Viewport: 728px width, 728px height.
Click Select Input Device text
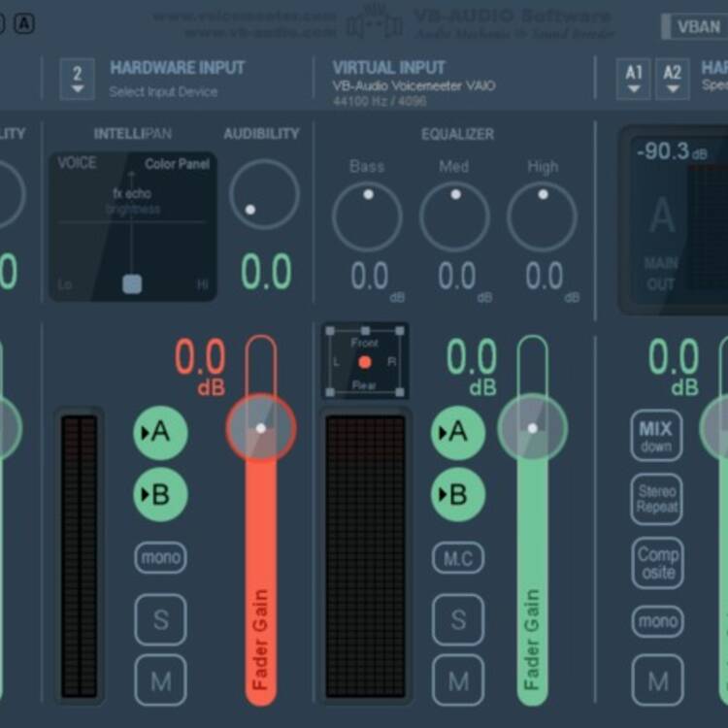[x=163, y=92]
